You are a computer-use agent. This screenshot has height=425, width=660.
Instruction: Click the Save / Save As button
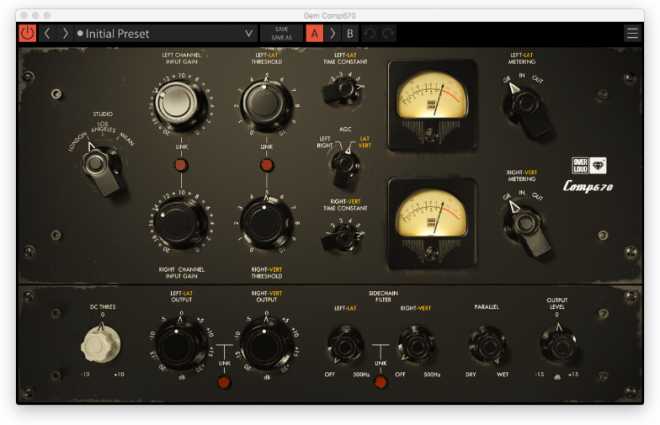tap(282, 34)
